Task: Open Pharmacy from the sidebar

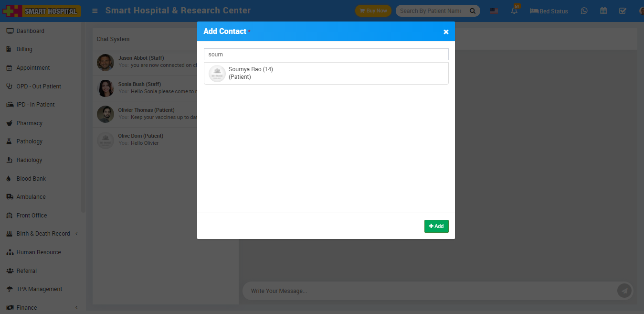Action: 29,123
